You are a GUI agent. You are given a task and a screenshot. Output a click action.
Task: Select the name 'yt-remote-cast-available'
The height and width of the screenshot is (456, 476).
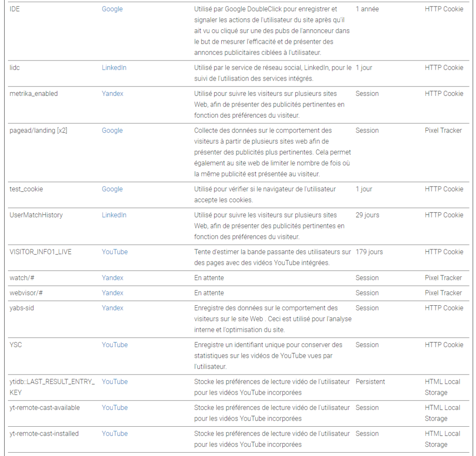click(x=45, y=408)
